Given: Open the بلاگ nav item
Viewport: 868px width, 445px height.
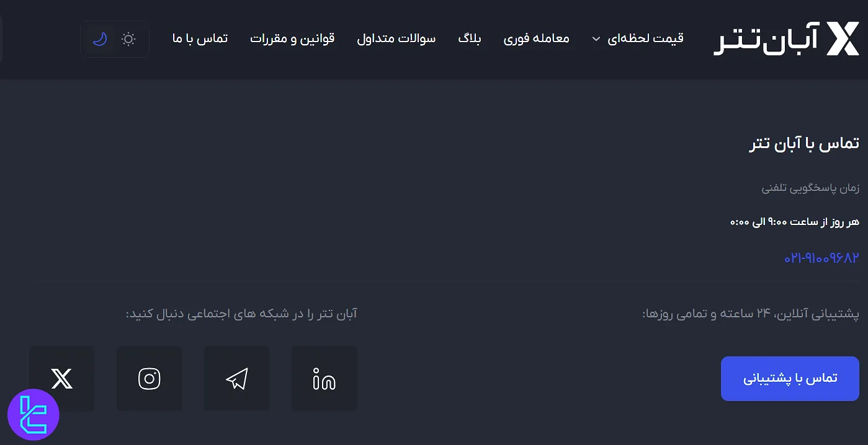Looking at the screenshot, I should [470, 38].
